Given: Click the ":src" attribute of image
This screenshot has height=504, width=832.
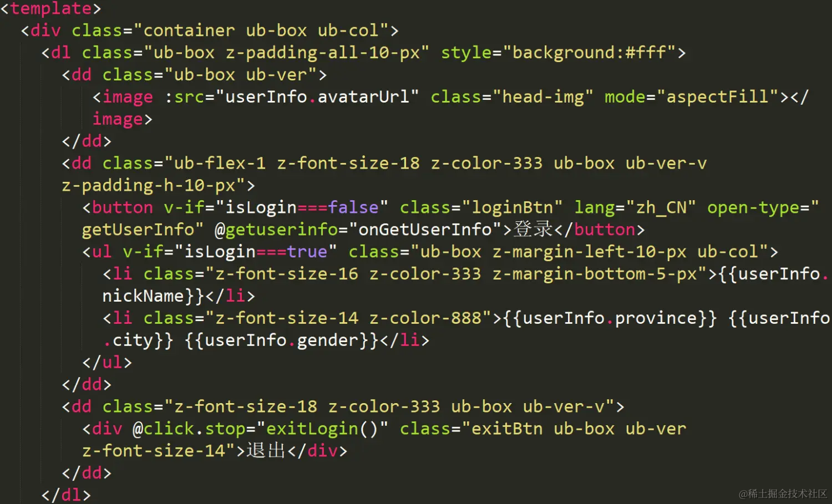Looking at the screenshot, I should [x=185, y=96].
